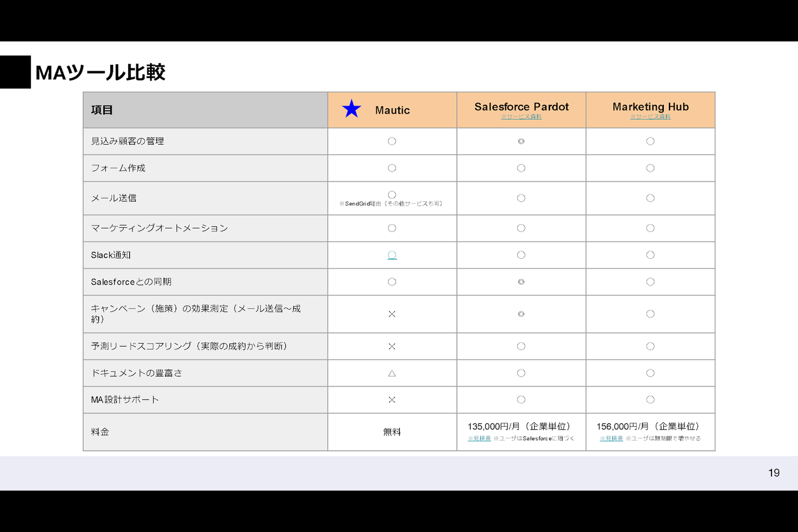This screenshot has width=798, height=532.
Task: Click the Salesforceとの同期 row label
Action: (x=131, y=282)
